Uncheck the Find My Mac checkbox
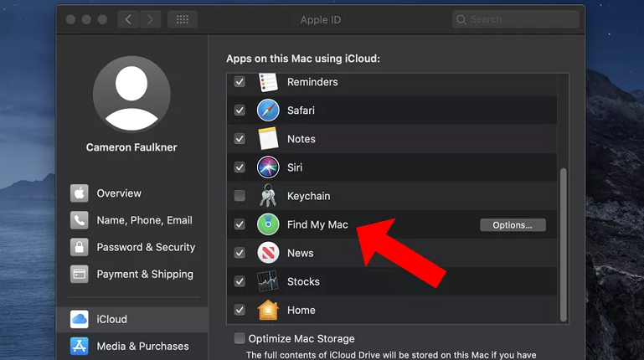 (240, 224)
